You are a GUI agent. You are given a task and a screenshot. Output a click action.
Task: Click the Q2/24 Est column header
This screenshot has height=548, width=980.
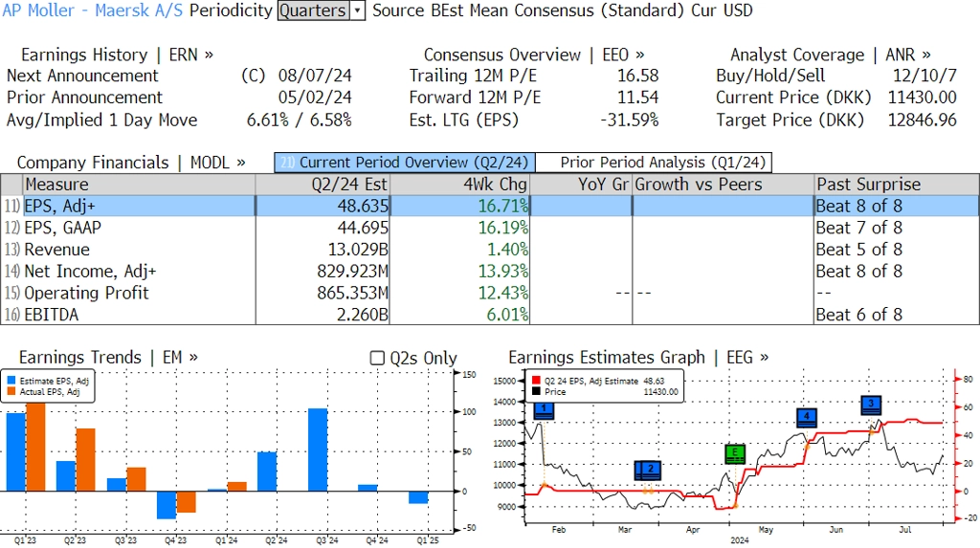(x=323, y=185)
